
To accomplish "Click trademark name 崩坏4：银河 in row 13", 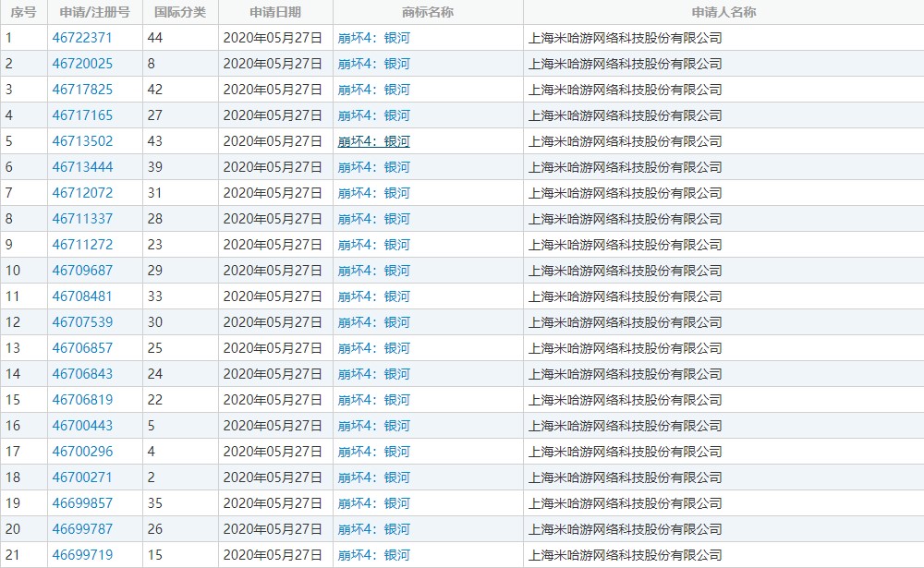I will point(373,348).
